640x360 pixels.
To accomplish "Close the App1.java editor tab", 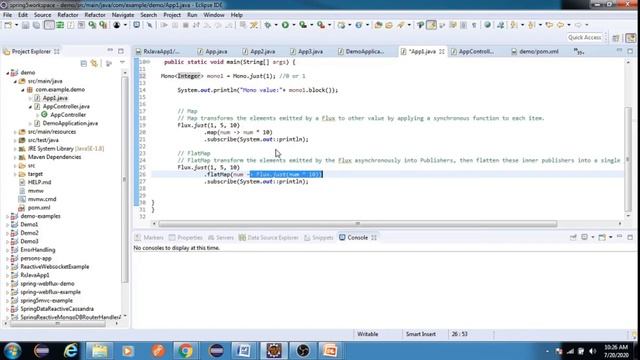I will 442,51.
